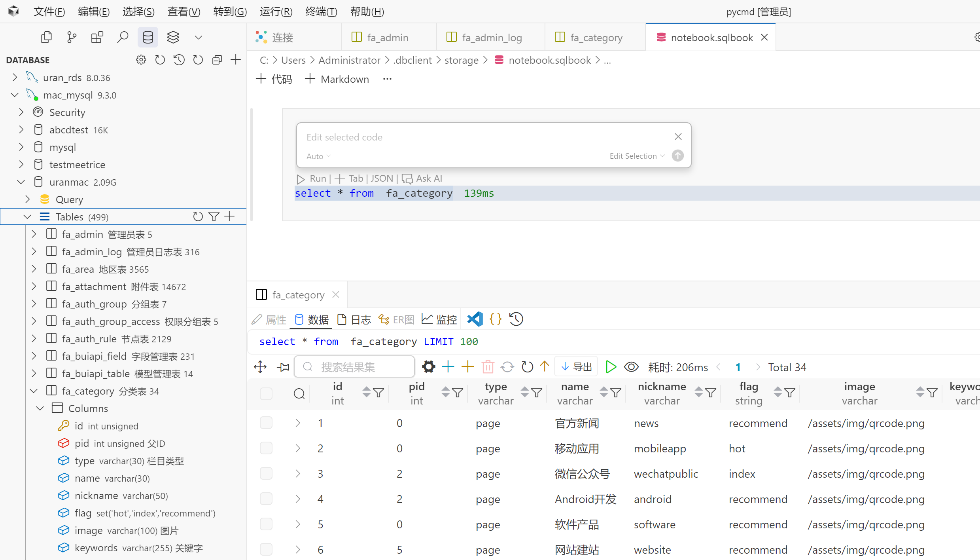Switch to the fa_admin_log editor tab
980x560 pixels.
(x=491, y=37)
